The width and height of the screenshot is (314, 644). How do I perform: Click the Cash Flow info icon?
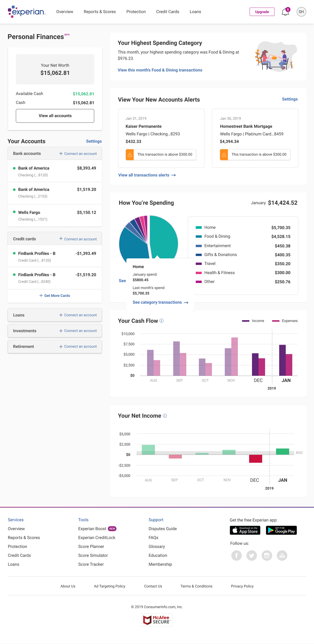[161, 321]
